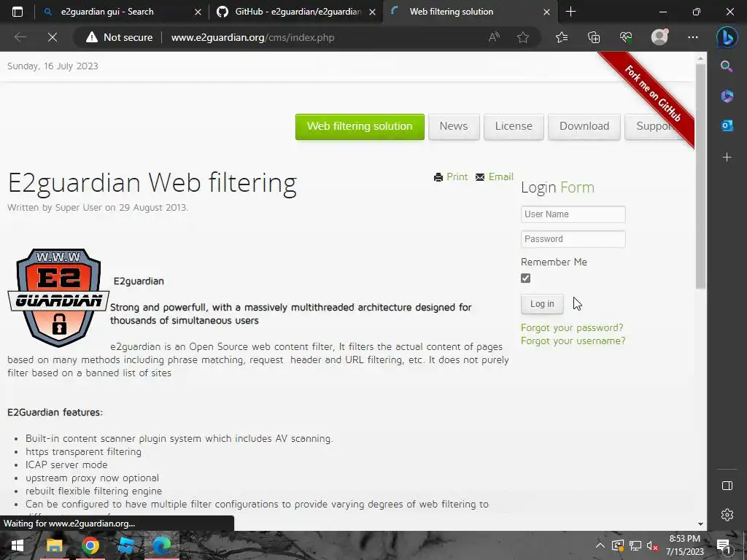Viewport: 747px width, 560px height.
Task: Add a sidebar app with plus icon
Action: coord(727,157)
